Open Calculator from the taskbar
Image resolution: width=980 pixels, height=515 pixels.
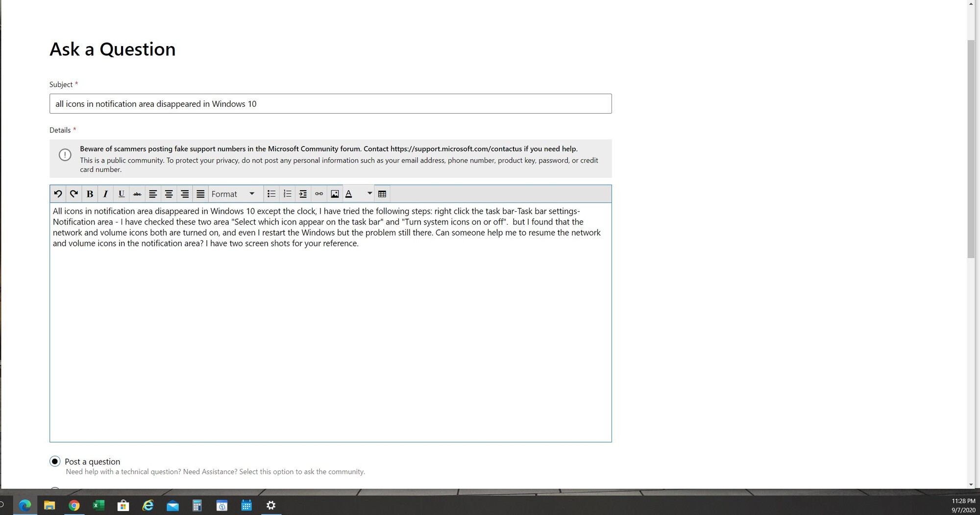[x=197, y=505]
